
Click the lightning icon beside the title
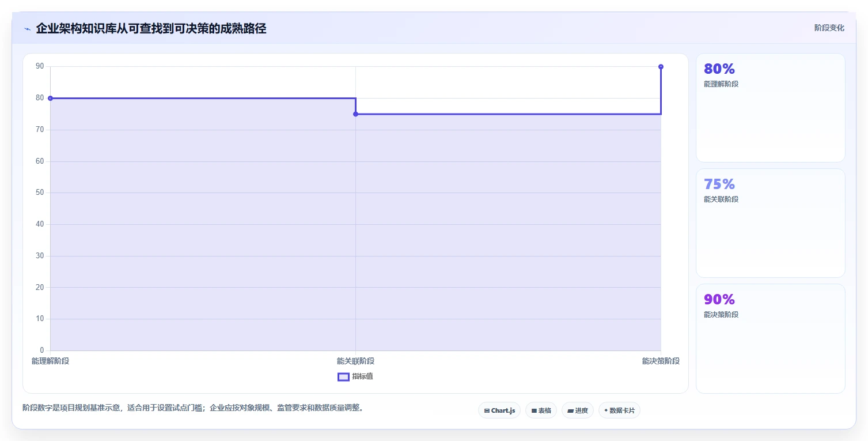coord(27,29)
